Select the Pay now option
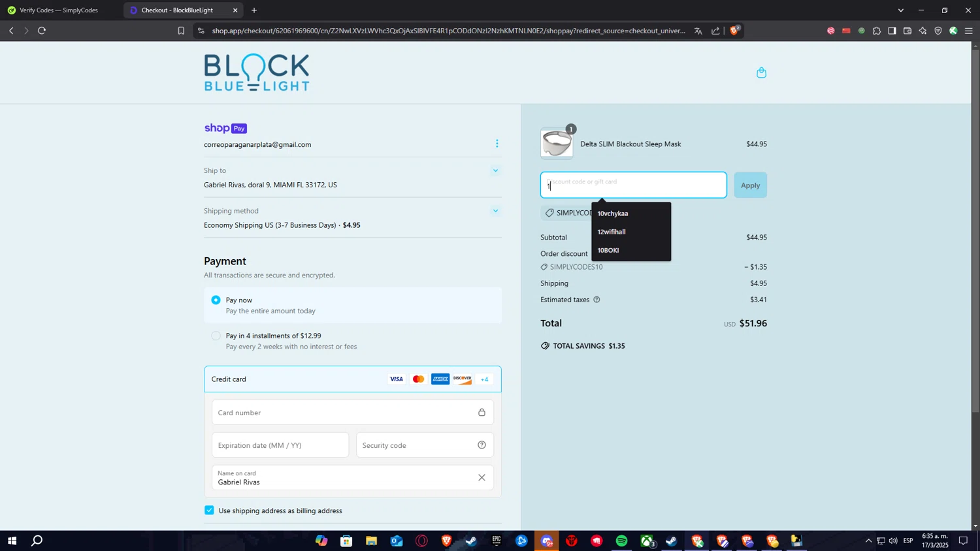 tap(216, 300)
